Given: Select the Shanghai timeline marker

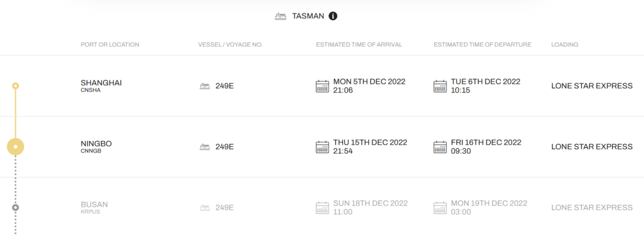Looking at the screenshot, I should 16,85.
